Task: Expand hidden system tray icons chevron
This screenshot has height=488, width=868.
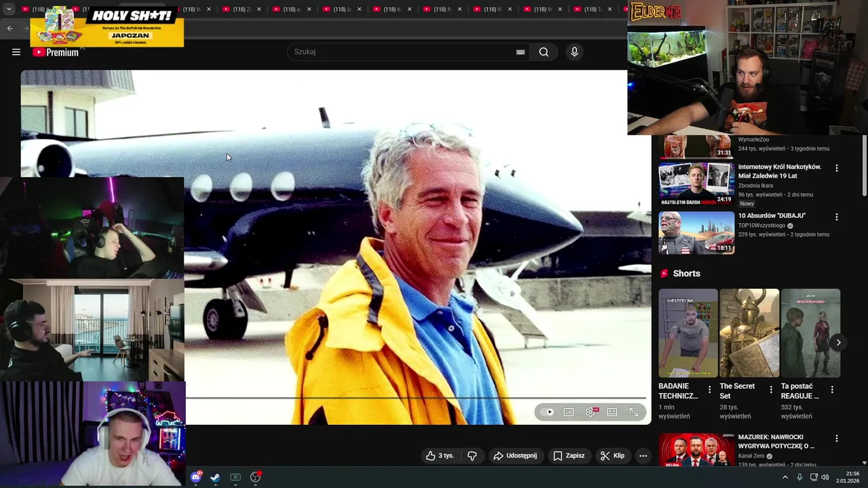Action: click(x=785, y=477)
